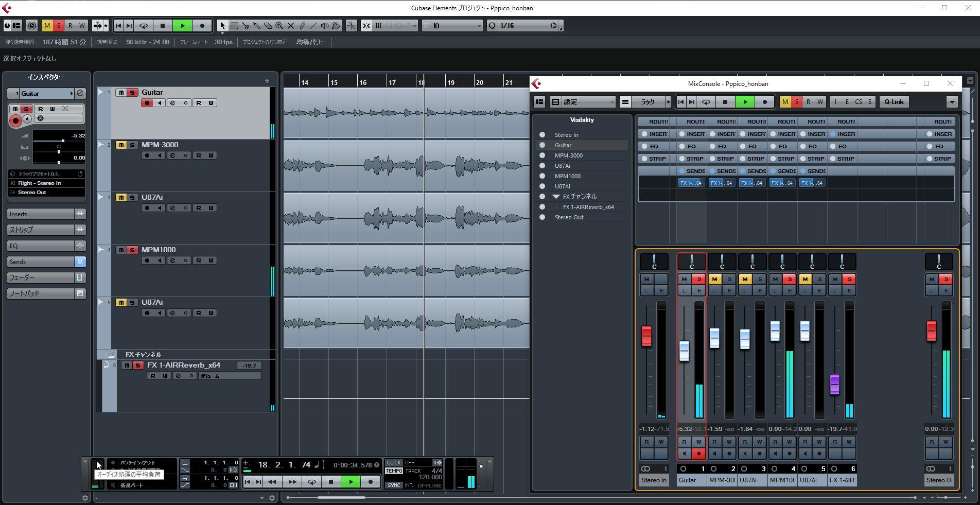980x505 pixels.
Task: Toggle global Mute M in MixConsole toolbar
Action: coord(785,102)
